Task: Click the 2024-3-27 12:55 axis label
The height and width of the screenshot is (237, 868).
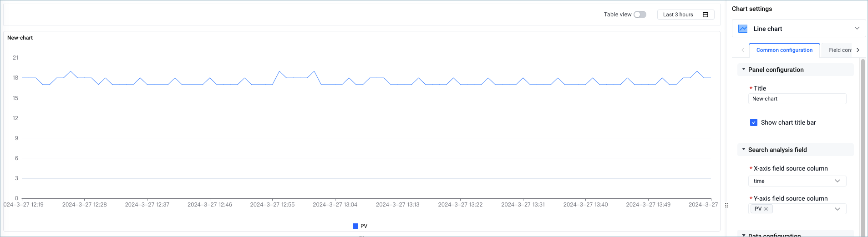Action: click(x=272, y=205)
